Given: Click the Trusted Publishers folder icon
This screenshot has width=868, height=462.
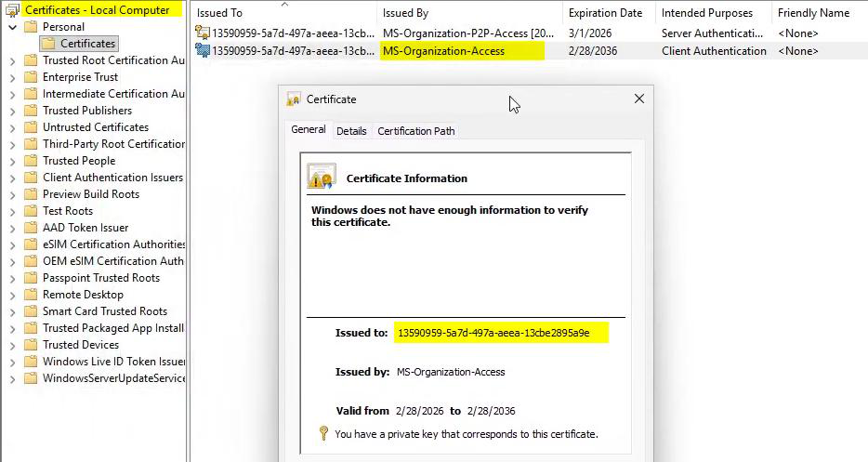Looking at the screenshot, I should [31, 111].
